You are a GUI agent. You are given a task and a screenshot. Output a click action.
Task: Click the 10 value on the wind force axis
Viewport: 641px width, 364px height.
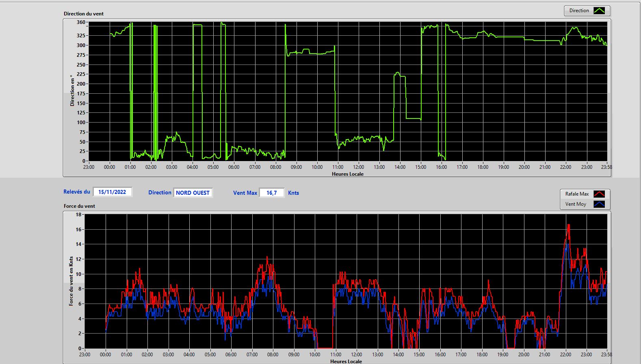point(78,274)
